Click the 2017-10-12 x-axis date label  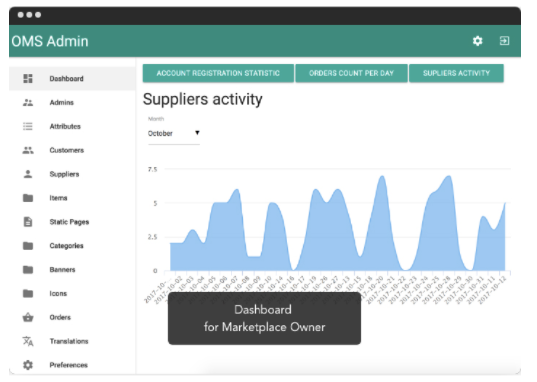[492, 289]
